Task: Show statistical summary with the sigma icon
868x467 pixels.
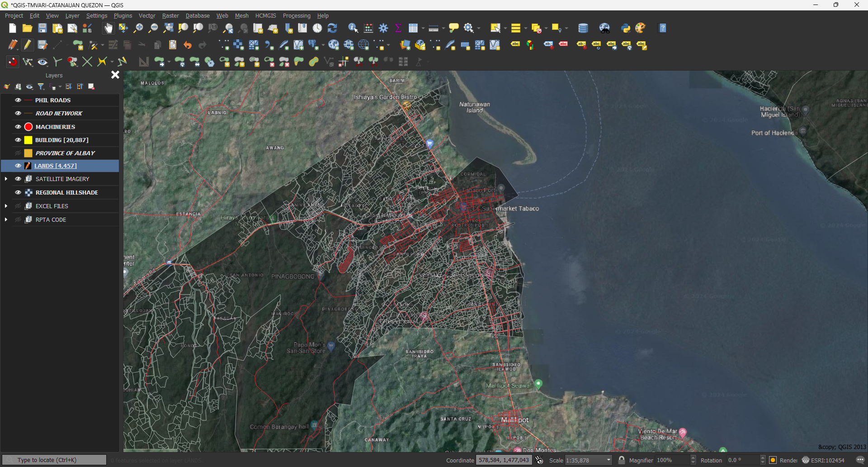Action: tap(398, 28)
